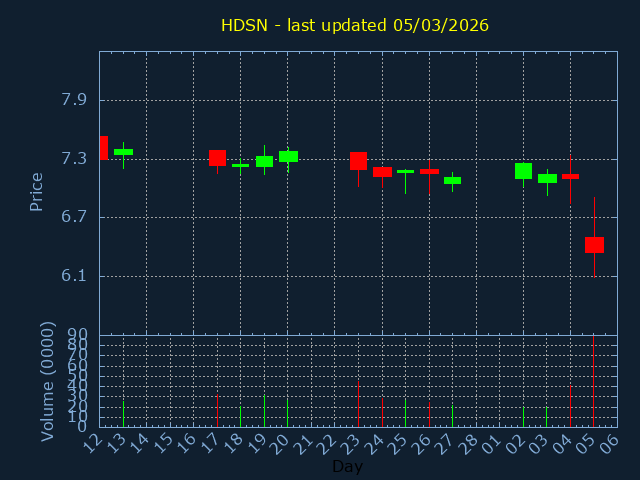Click the day axis tick label 21
Image resolution: width=640 pixels, height=480 pixels.
click(x=305, y=444)
